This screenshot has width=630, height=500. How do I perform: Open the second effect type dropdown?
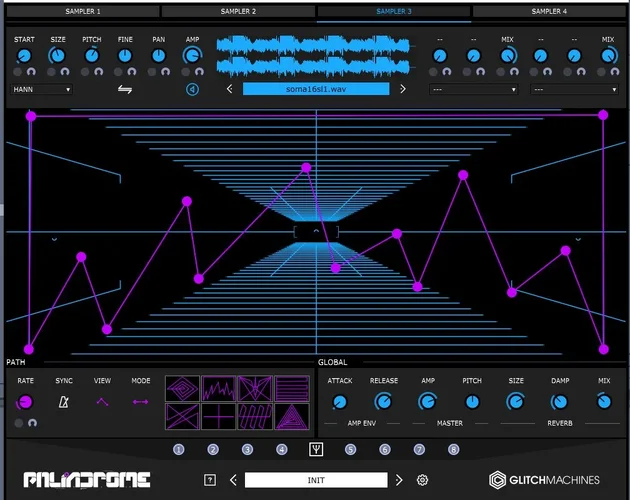click(574, 89)
